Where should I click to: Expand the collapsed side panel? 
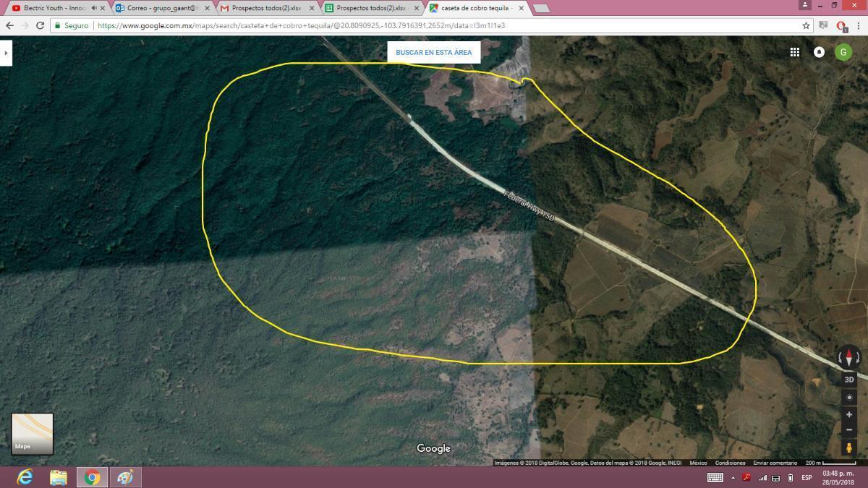[x=6, y=53]
